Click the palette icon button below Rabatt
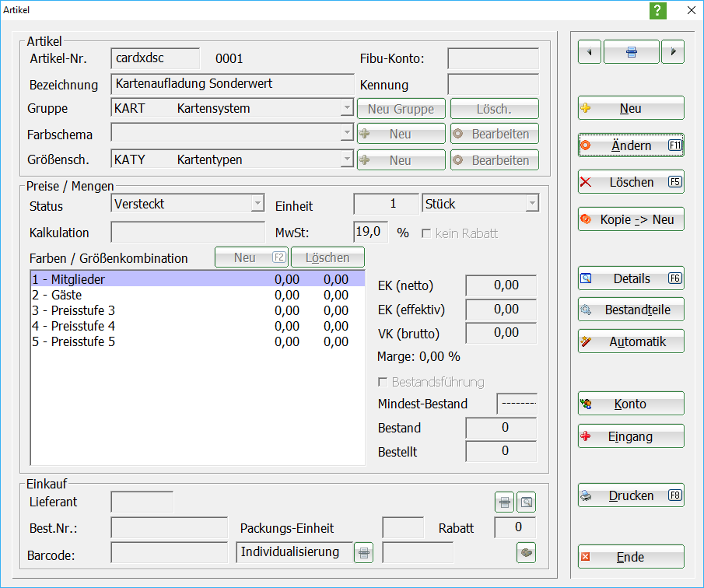 527,553
